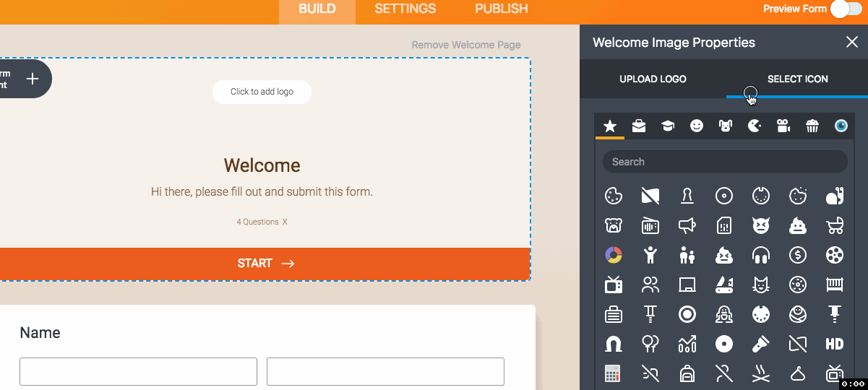
Task: Close the Welcome Image Properties panel
Action: [851, 43]
